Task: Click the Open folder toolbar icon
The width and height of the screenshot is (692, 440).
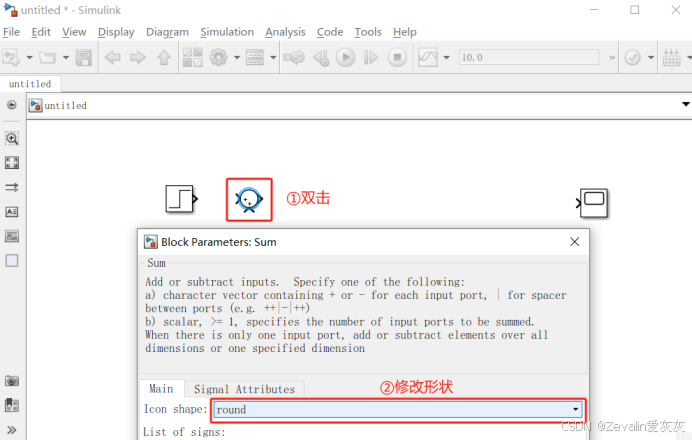Action: 48,57
